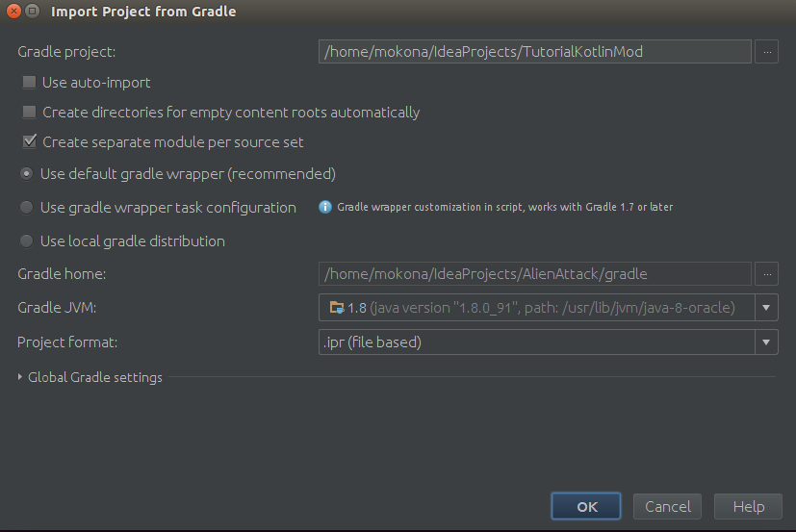
Task: Click the browse button for Gradle home path
Action: point(766,274)
